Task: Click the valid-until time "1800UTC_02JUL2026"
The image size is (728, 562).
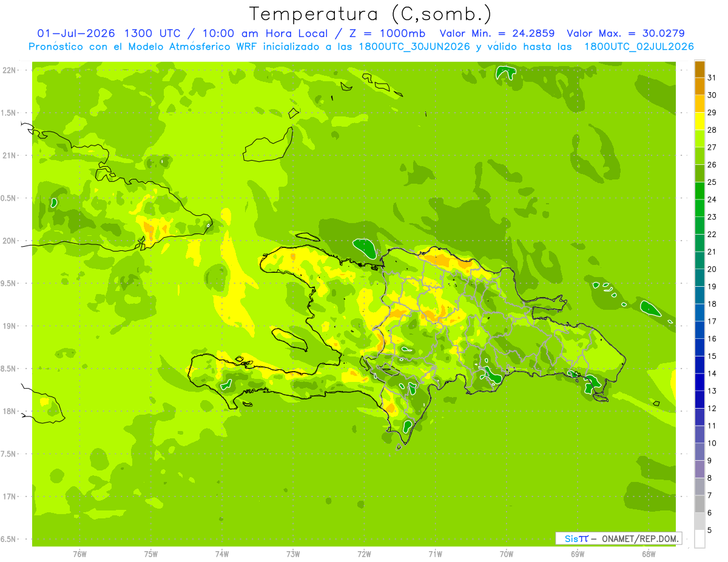Action: pyautogui.click(x=638, y=47)
